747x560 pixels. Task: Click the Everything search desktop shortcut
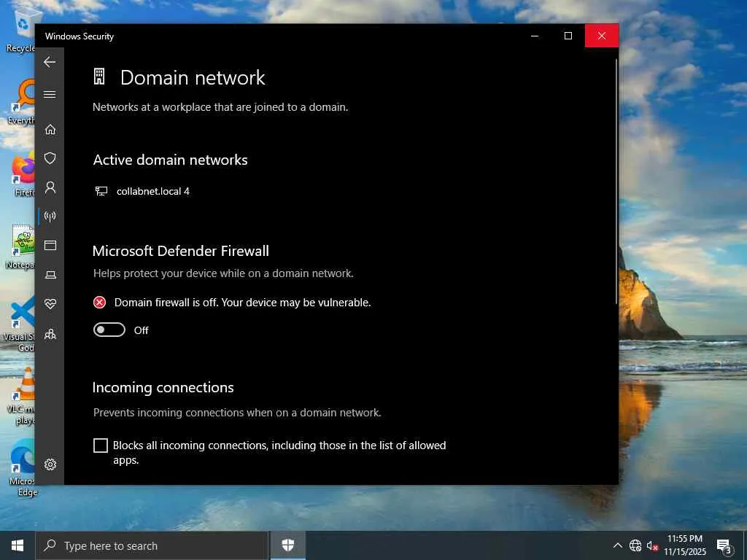[22, 102]
